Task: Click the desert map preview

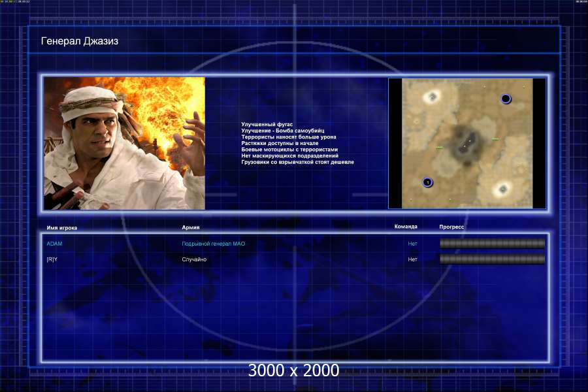Action: (x=467, y=143)
